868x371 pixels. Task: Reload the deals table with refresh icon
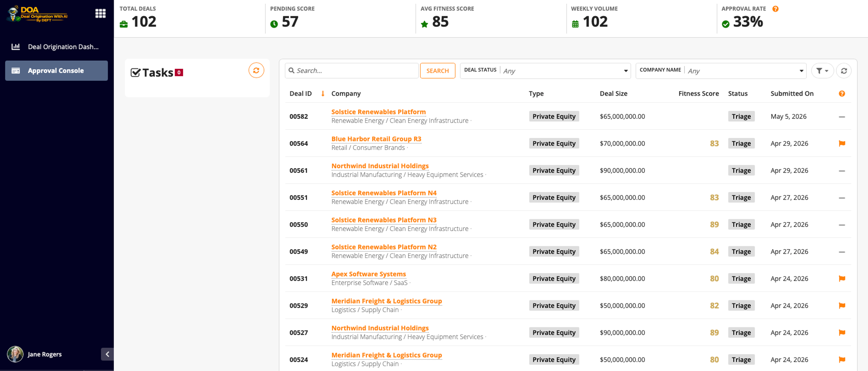(844, 71)
